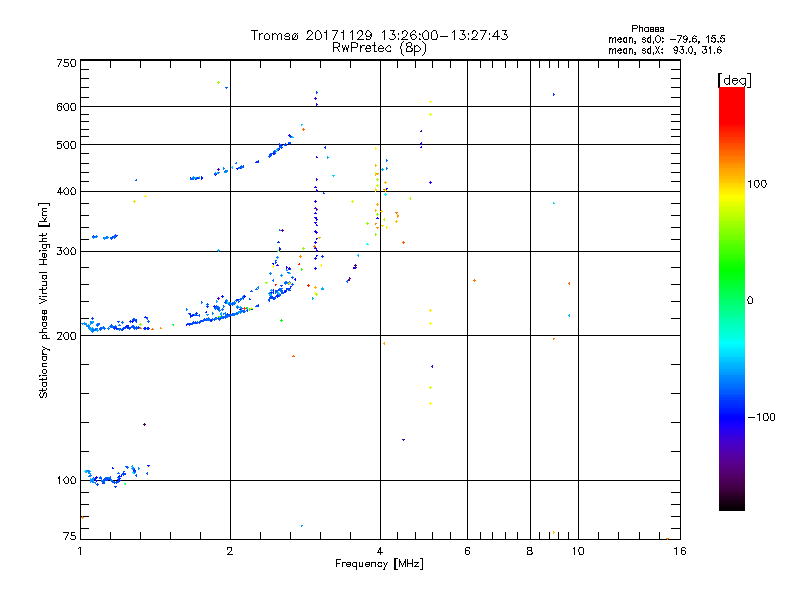
Task: Click the "[deg]" colorbar unit label
Action: (734, 80)
